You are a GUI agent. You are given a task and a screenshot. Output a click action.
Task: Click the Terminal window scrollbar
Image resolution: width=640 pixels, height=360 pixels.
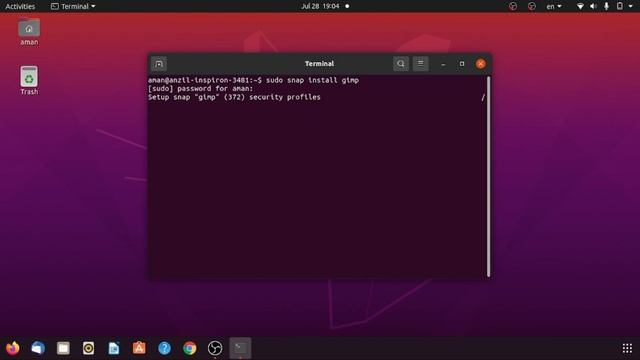(489, 176)
